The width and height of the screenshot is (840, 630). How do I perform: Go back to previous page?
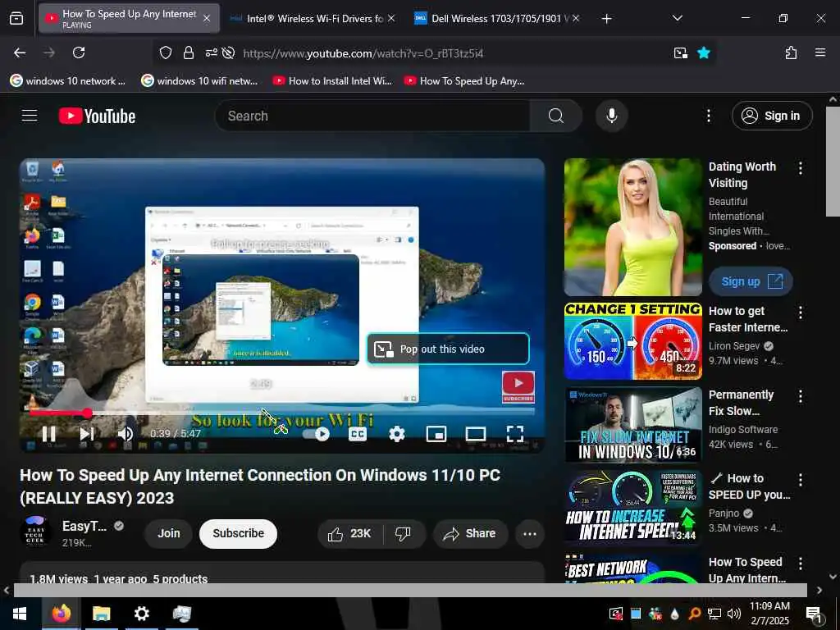[x=20, y=52]
